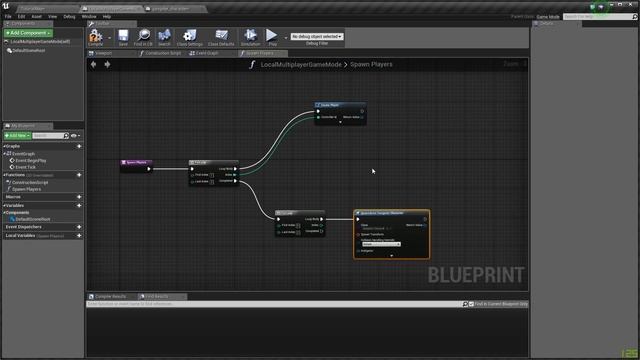The width and height of the screenshot is (640, 360).
Task: Add a new graph with the plus icon
Action: [x=79, y=146]
